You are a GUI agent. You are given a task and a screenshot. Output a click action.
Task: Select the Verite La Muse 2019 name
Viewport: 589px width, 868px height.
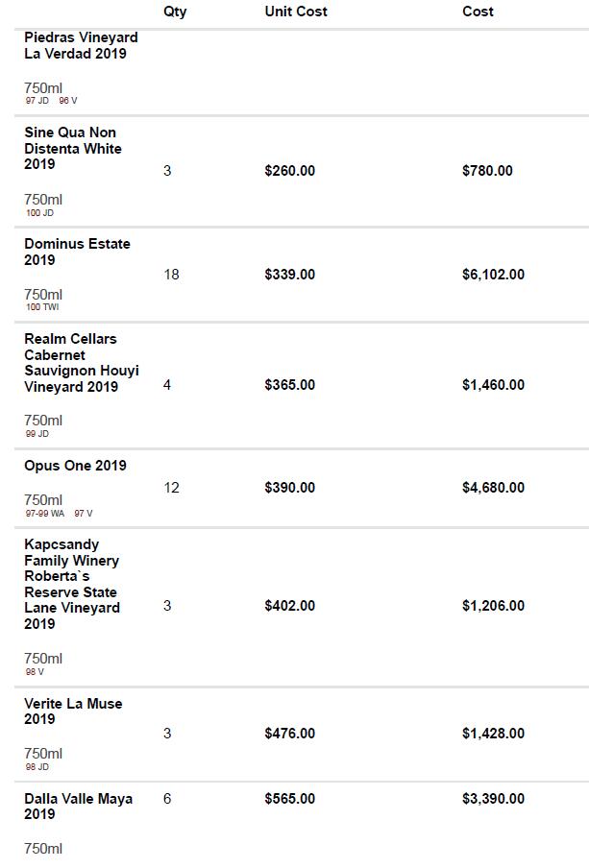pyautogui.click(x=73, y=711)
